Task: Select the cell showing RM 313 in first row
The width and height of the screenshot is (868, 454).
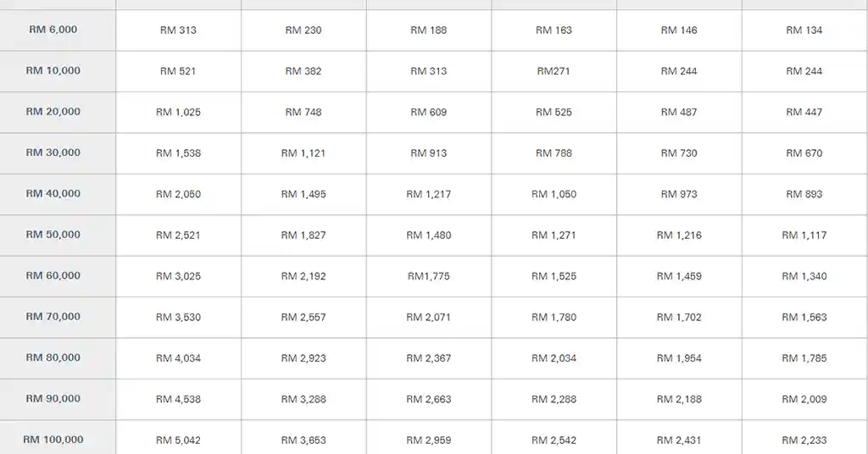Action: tap(178, 30)
